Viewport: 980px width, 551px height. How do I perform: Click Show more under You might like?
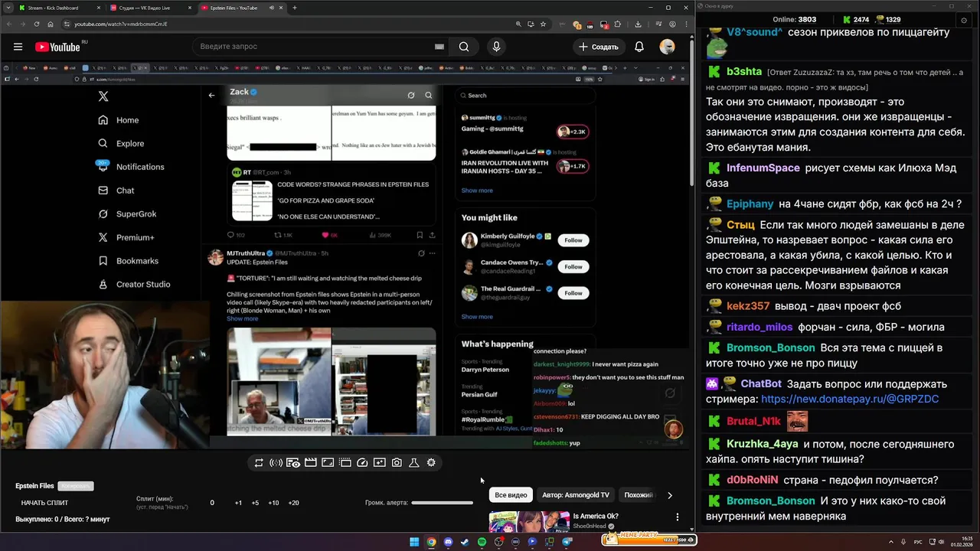click(x=477, y=317)
